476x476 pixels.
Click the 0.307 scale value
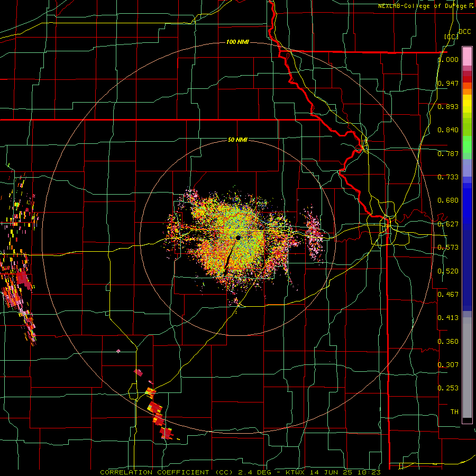(448, 364)
